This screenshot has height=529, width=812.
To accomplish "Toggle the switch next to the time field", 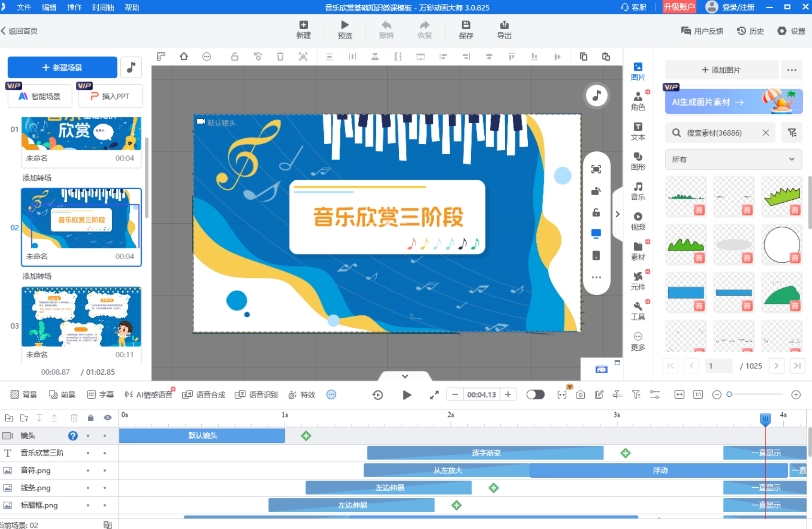I will (x=535, y=395).
